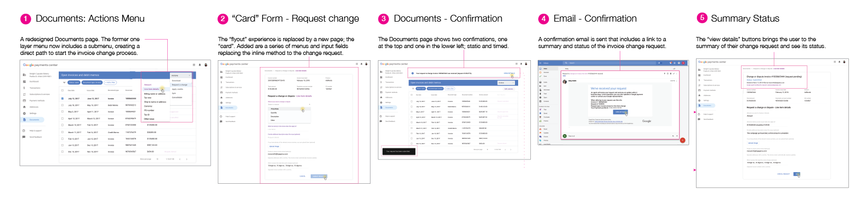Step 1 mockup: click account avatar

[x=206, y=65]
